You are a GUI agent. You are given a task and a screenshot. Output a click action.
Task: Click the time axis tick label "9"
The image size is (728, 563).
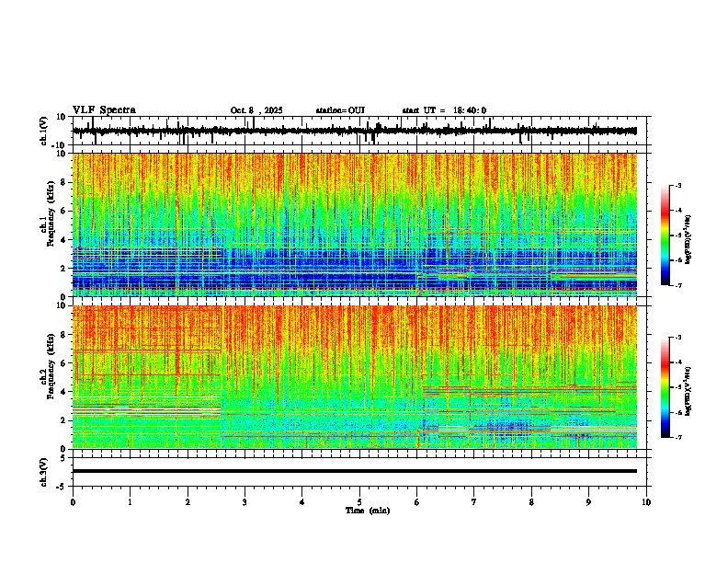click(588, 502)
